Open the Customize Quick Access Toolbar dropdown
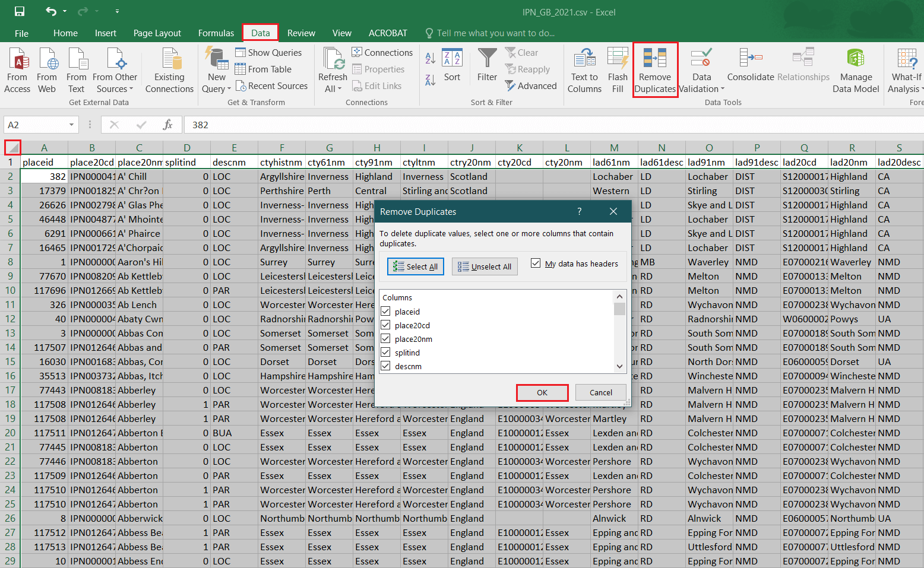Image resolution: width=924 pixels, height=568 pixels. click(117, 11)
